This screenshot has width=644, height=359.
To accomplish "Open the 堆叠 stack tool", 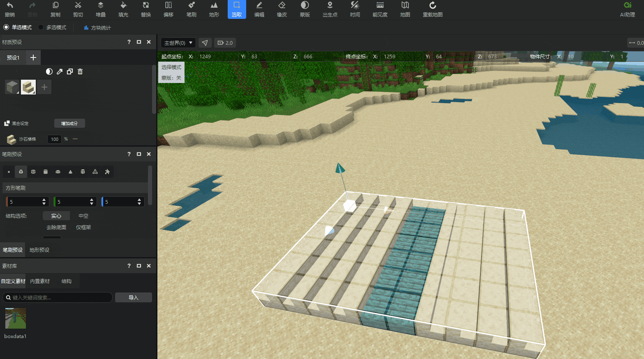I will click(x=101, y=9).
